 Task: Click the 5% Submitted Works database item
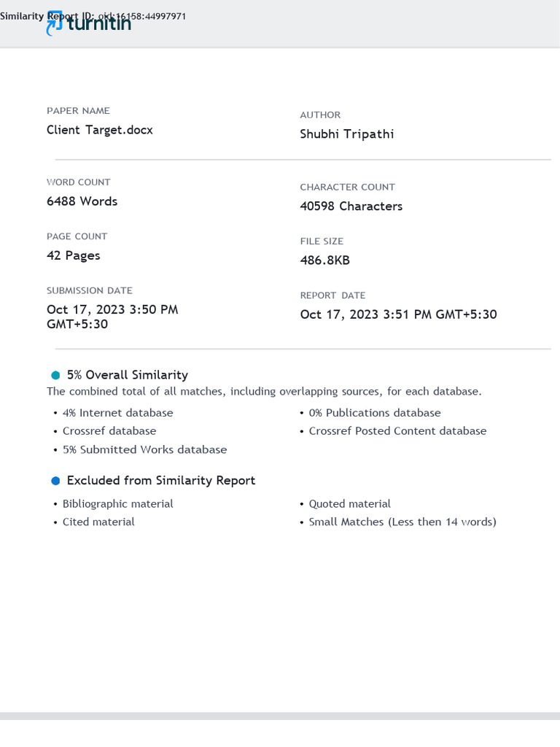pyautogui.click(x=144, y=450)
